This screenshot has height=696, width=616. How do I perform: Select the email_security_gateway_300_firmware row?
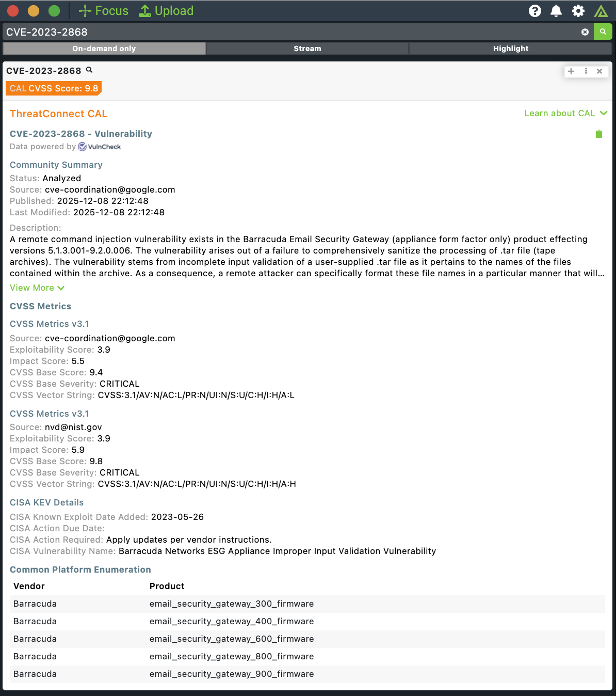point(231,604)
